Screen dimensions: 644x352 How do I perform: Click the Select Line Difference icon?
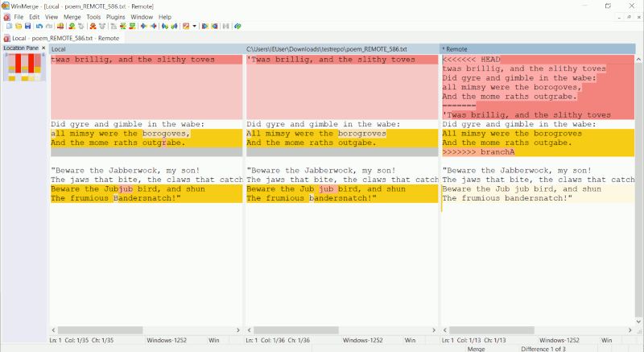click(60, 26)
